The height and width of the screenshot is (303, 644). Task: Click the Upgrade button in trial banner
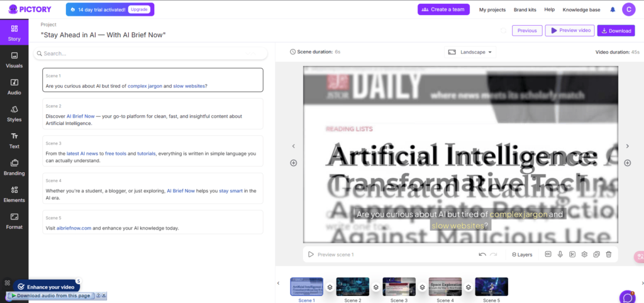pos(139,9)
